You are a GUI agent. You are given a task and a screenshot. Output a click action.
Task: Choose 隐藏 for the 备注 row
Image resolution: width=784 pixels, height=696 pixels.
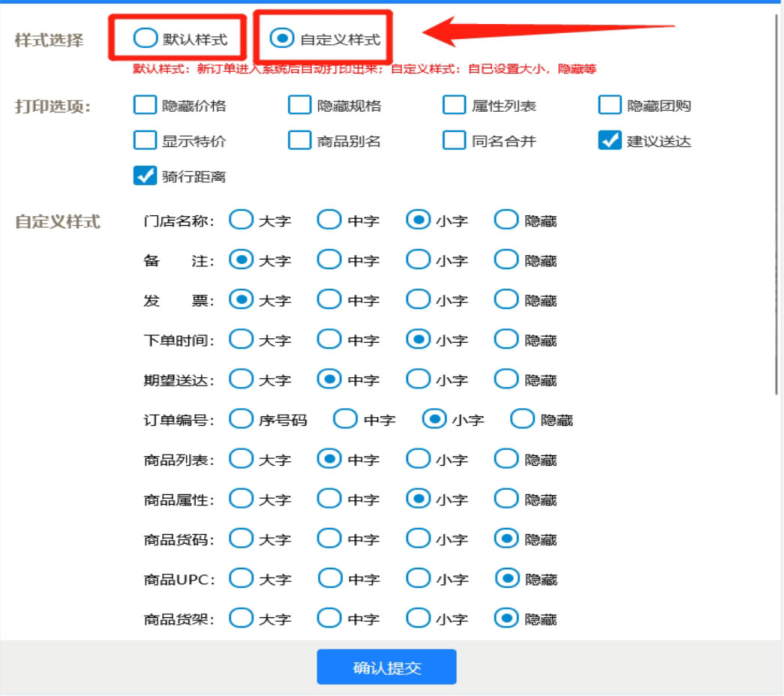pyautogui.click(x=506, y=259)
